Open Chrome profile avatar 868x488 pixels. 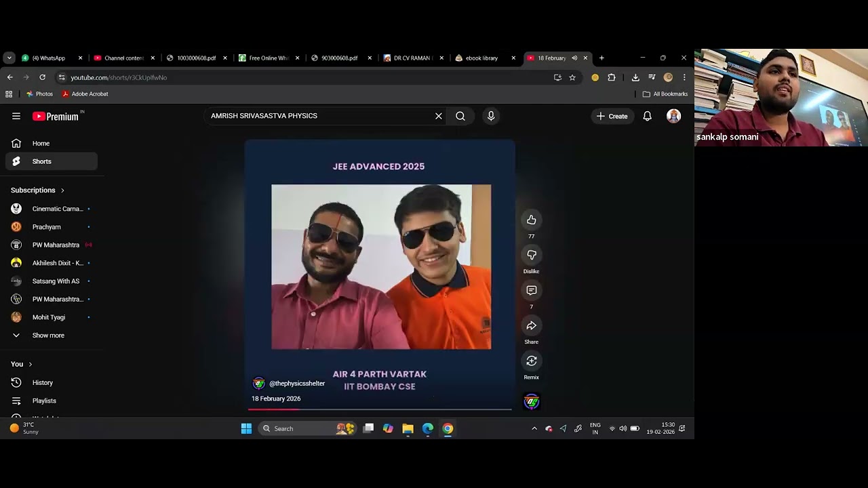tap(668, 77)
